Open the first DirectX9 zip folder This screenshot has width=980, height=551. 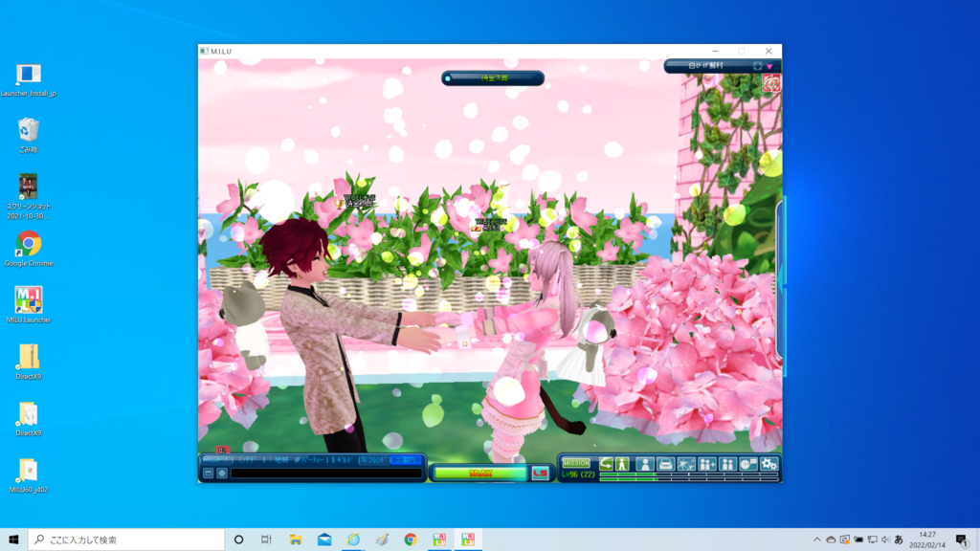[x=28, y=362]
